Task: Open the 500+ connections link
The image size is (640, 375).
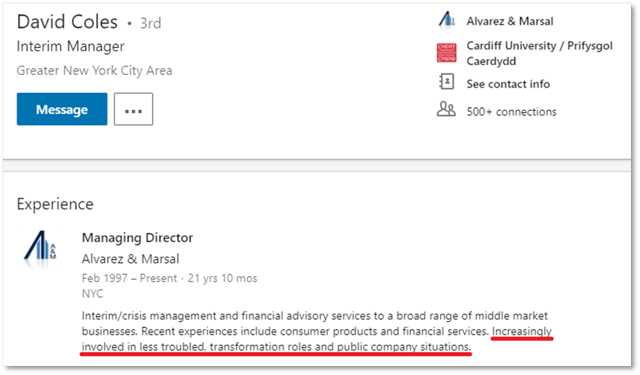Action: tap(511, 112)
